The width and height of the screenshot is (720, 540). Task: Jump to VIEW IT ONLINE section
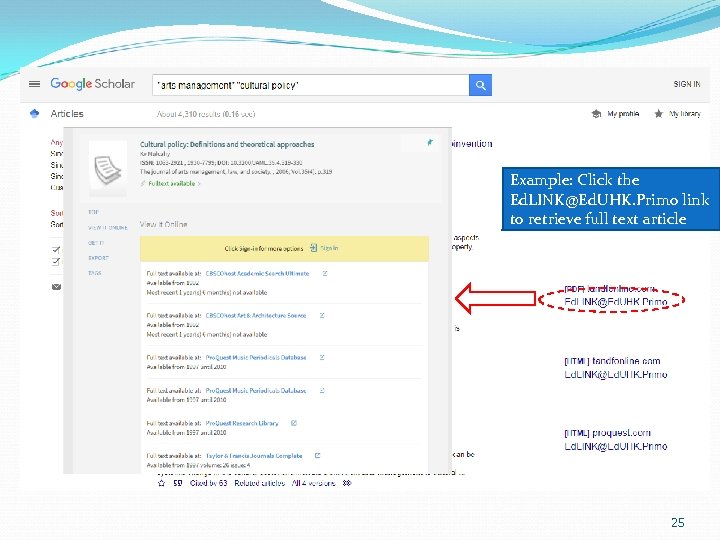(107, 228)
